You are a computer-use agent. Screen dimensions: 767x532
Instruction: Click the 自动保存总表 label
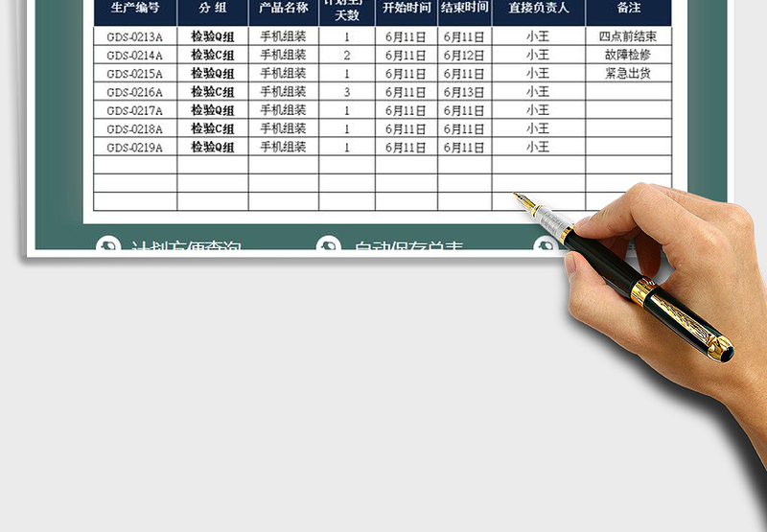[x=409, y=247]
